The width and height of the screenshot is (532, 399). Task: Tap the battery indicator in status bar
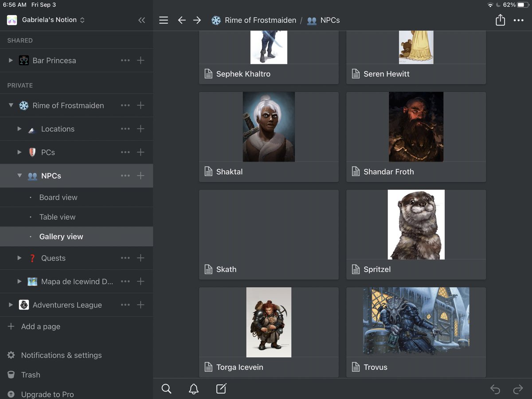(524, 5)
